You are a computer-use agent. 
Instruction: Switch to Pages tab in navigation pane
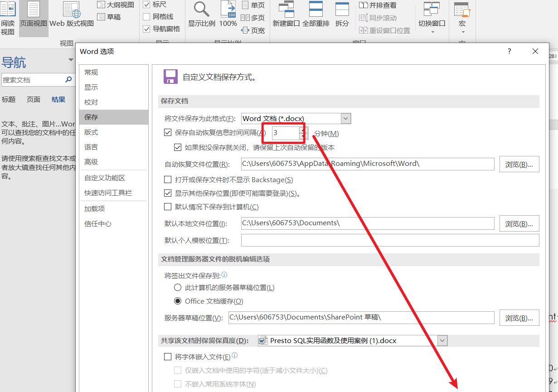34,99
